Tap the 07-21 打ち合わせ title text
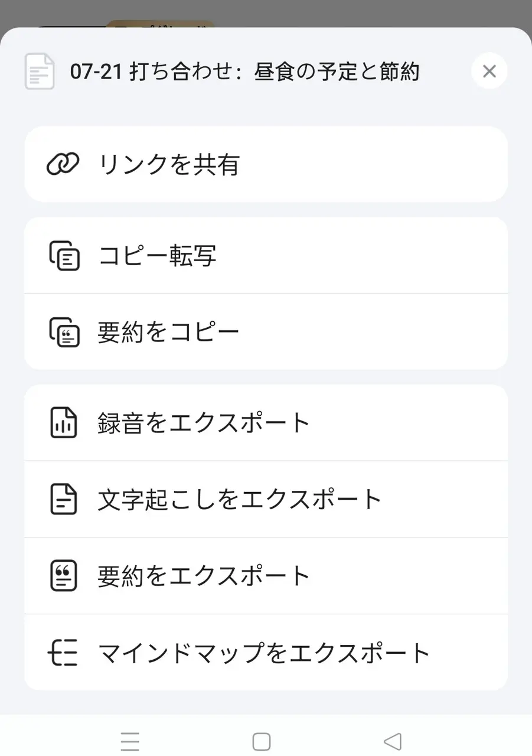 244,72
